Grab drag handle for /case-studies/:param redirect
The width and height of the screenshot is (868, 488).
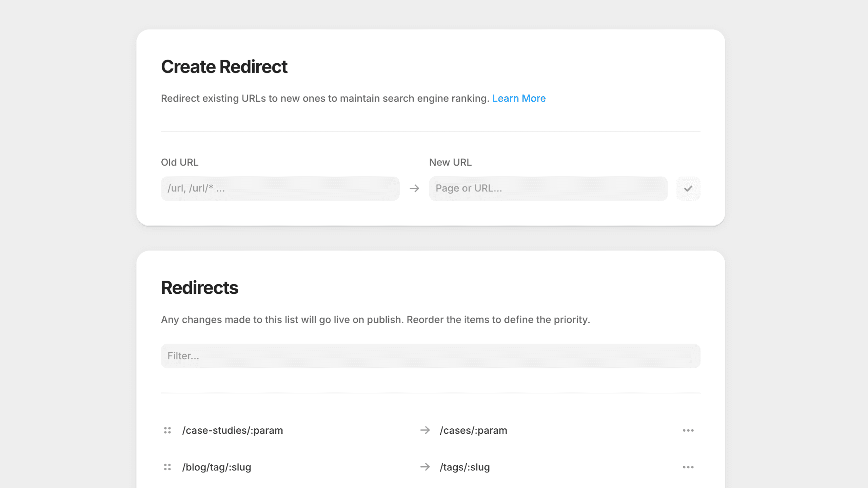pos(167,430)
